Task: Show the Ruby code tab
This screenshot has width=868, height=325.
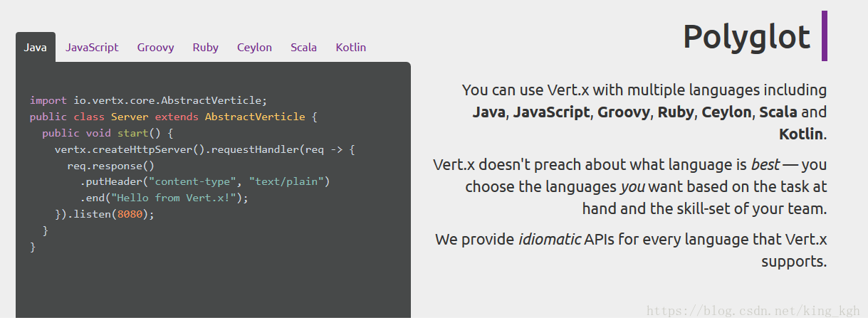Action: click(x=205, y=48)
